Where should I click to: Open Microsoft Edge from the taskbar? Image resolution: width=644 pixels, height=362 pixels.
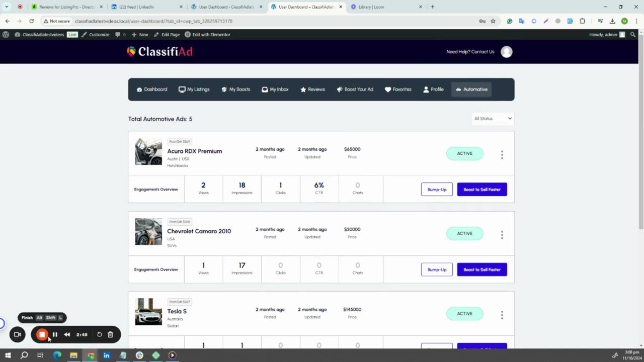(57, 355)
